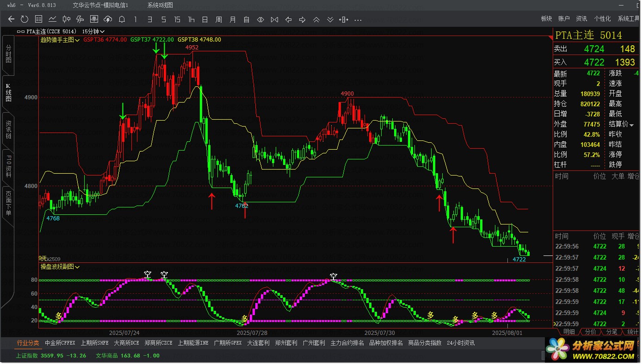The width and height of the screenshot is (642, 364).
Task: Open the 商品分类指数 tab
Action: coord(425,343)
